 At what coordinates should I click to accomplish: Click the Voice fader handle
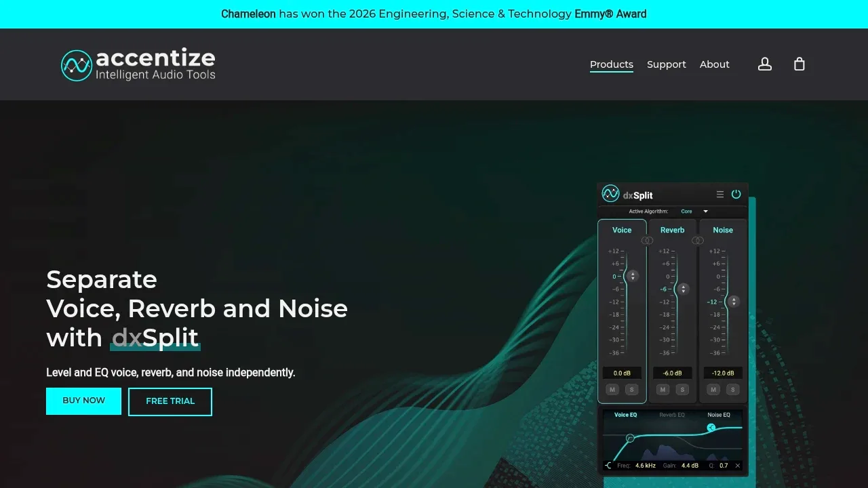[633, 276]
